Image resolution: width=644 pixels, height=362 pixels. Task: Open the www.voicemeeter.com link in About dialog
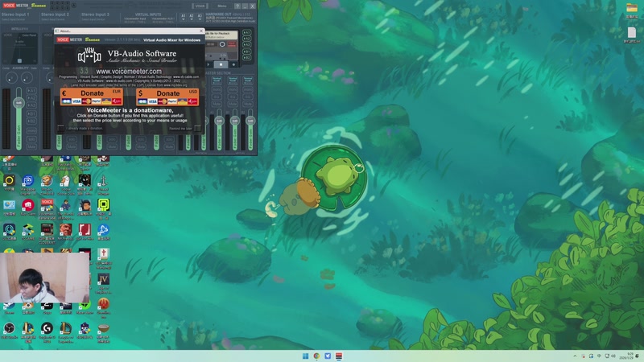[129, 71]
